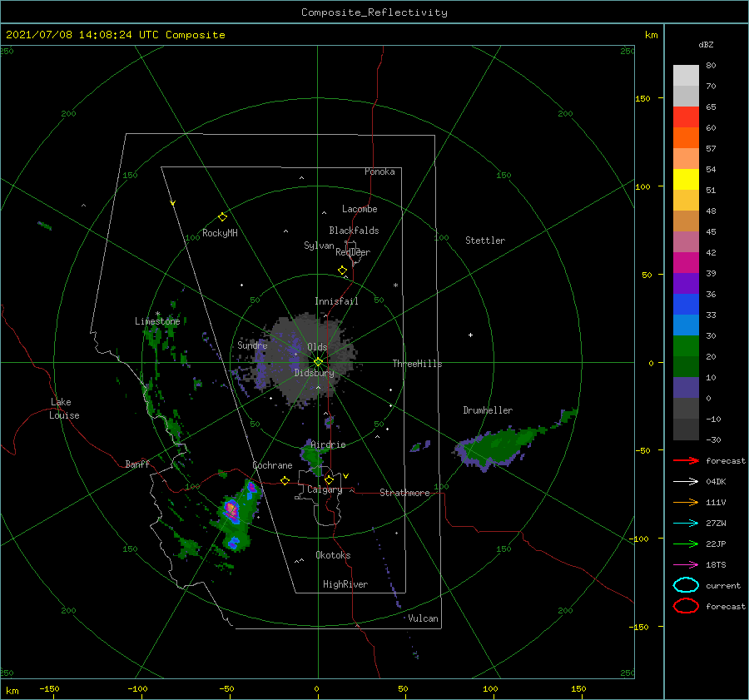Click the Limestone label
This screenshot has width=749, height=700.
[x=157, y=321]
